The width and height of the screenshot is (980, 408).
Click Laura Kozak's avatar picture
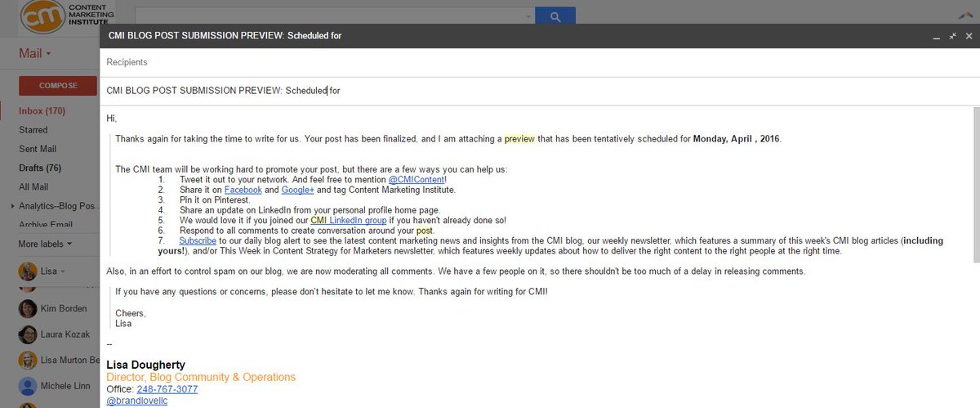28,334
